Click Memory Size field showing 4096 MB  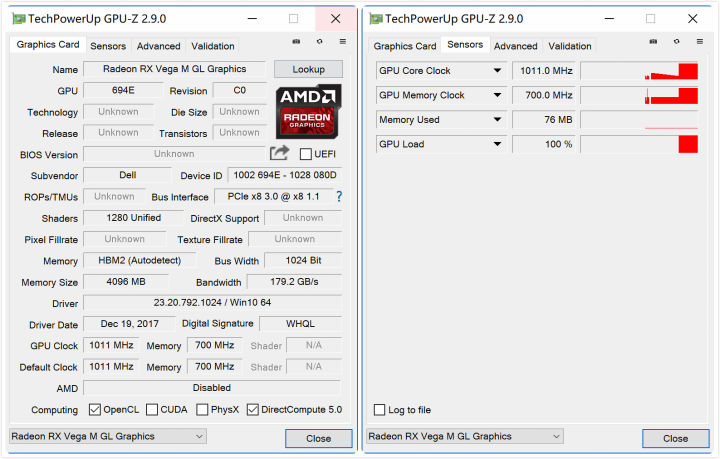[x=126, y=281]
